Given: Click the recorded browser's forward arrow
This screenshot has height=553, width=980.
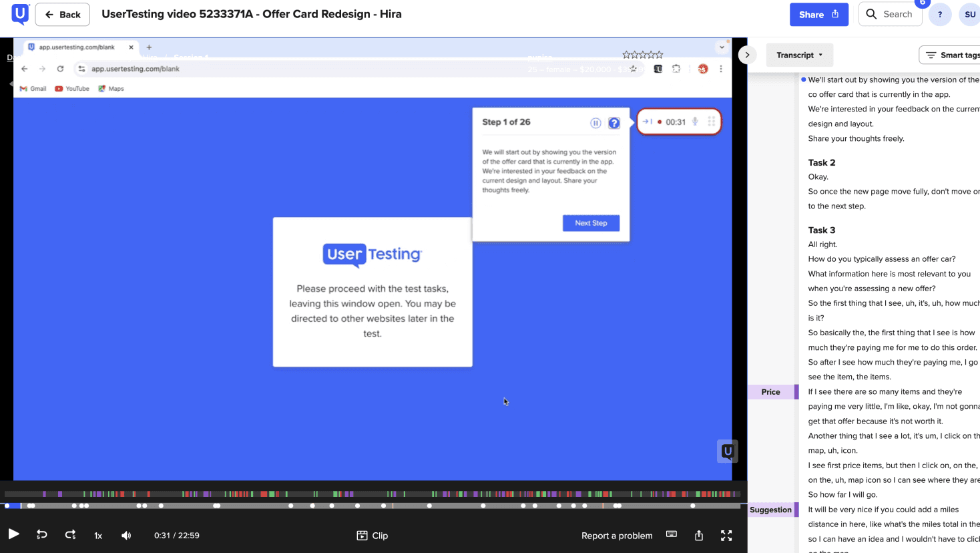Looking at the screenshot, I should 42,69.
